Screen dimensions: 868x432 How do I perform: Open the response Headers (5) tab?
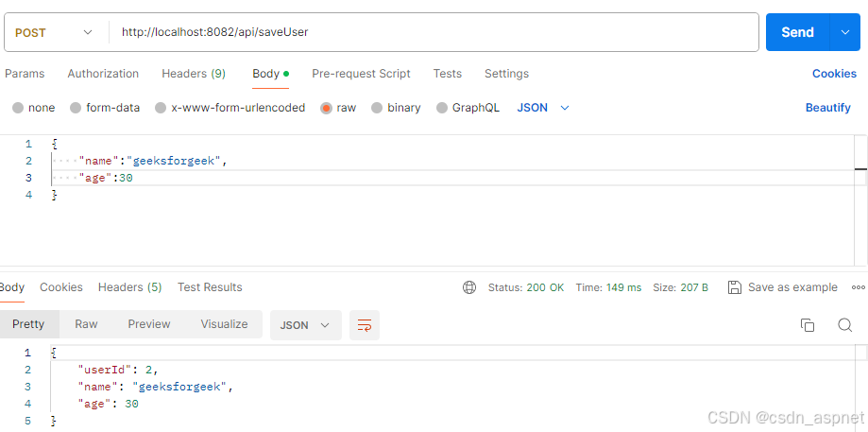click(x=129, y=287)
